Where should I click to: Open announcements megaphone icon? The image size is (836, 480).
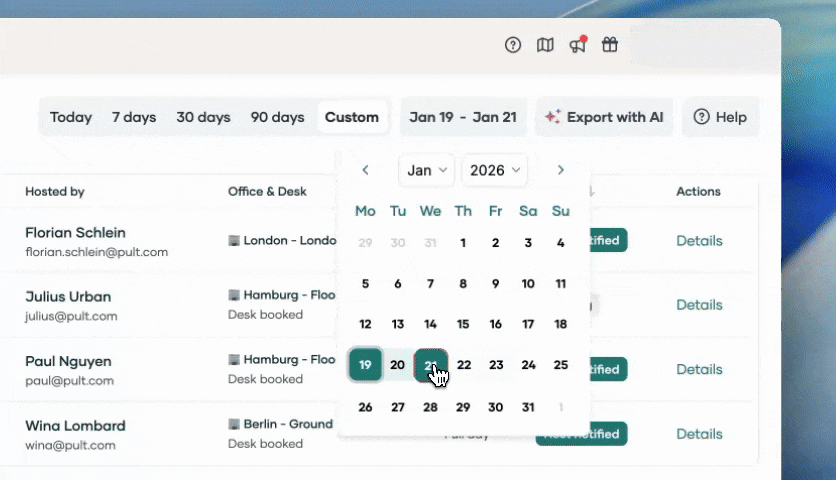pyautogui.click(x=577, y=45)
